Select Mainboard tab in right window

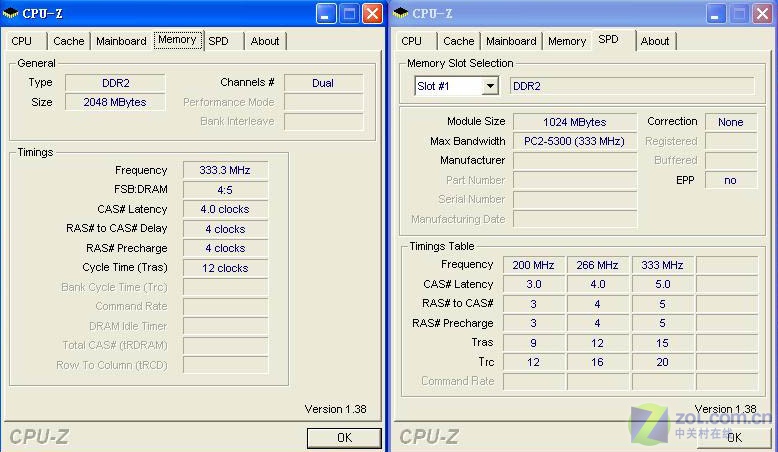tap(511, 41)
